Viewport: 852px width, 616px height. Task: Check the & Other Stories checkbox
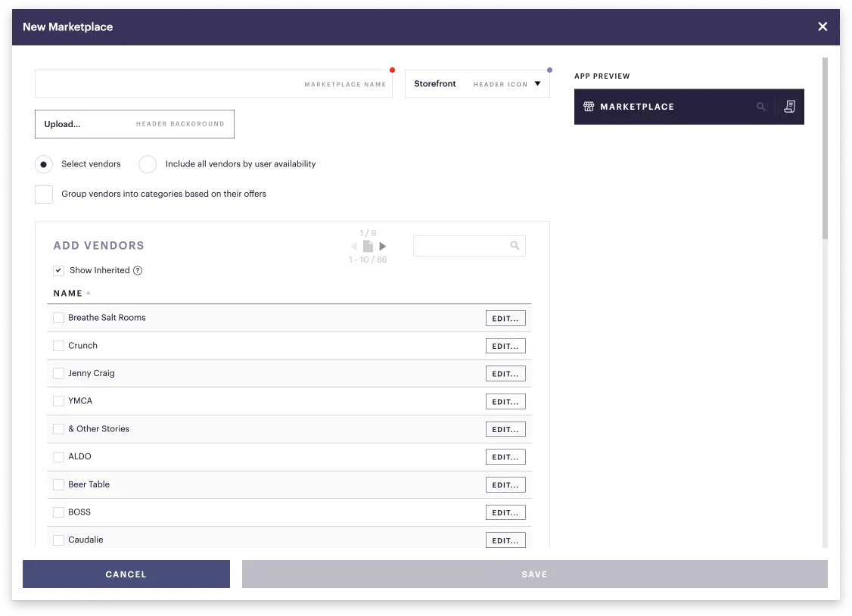click(59, 428)
